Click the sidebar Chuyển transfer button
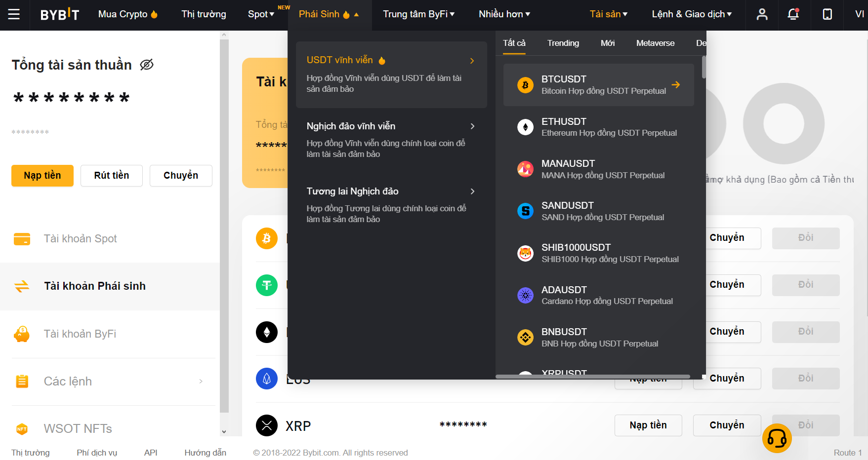The width and height of the screenshot is (868, 460). coord(181,176)
